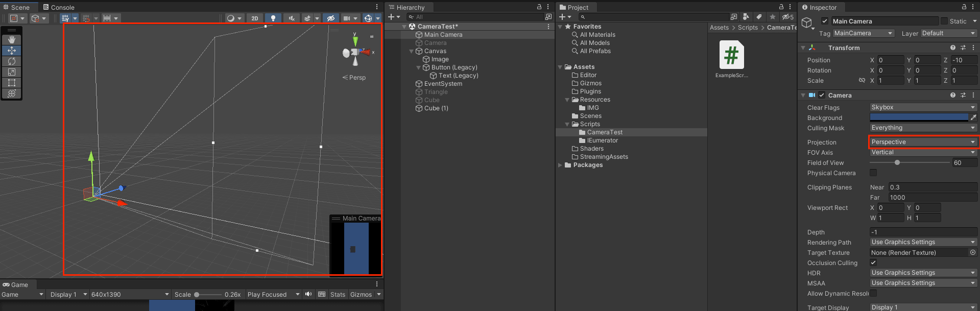The image size is (980, 311).
Task: Click the Stats button in Game view
Action: click(338, 295)
